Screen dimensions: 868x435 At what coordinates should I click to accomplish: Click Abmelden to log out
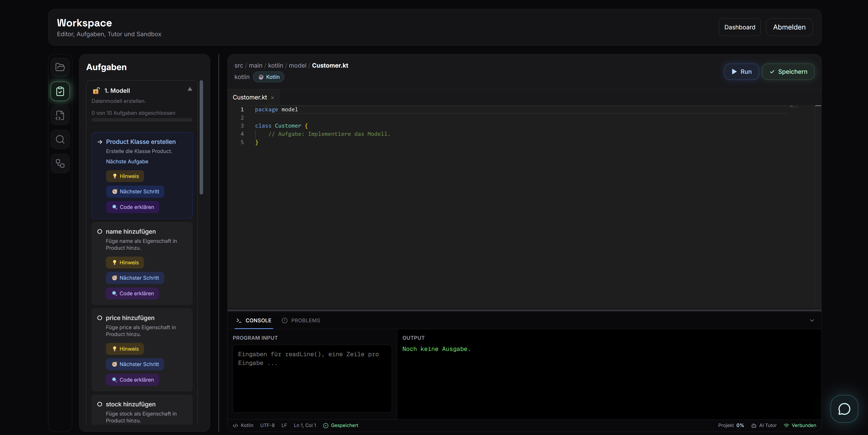coord(789,27)
